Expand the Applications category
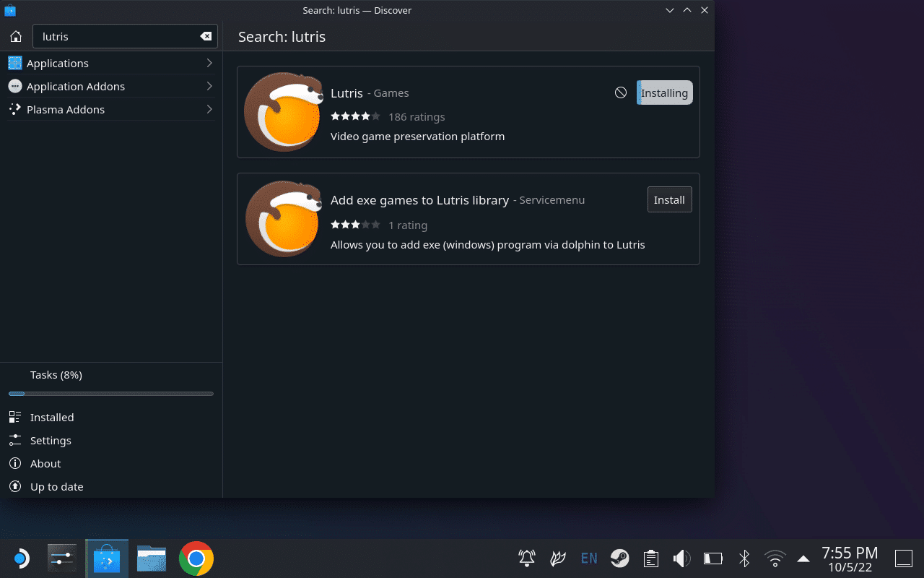 point(111,63)
